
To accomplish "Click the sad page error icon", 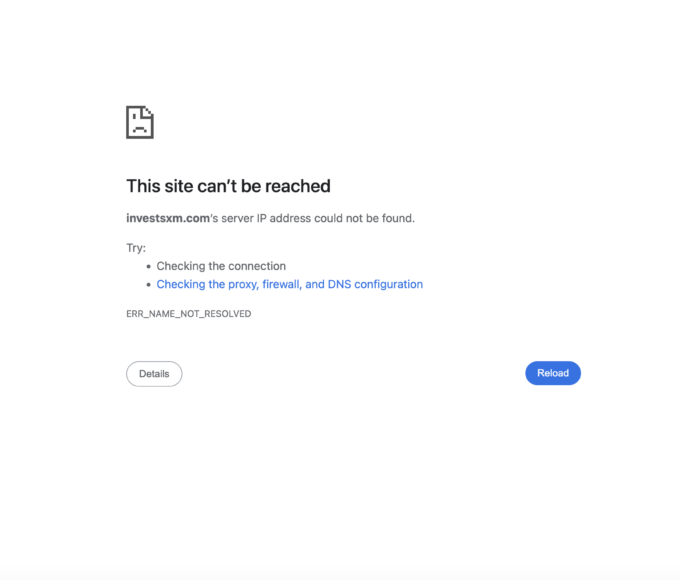I will pos(140,122).
